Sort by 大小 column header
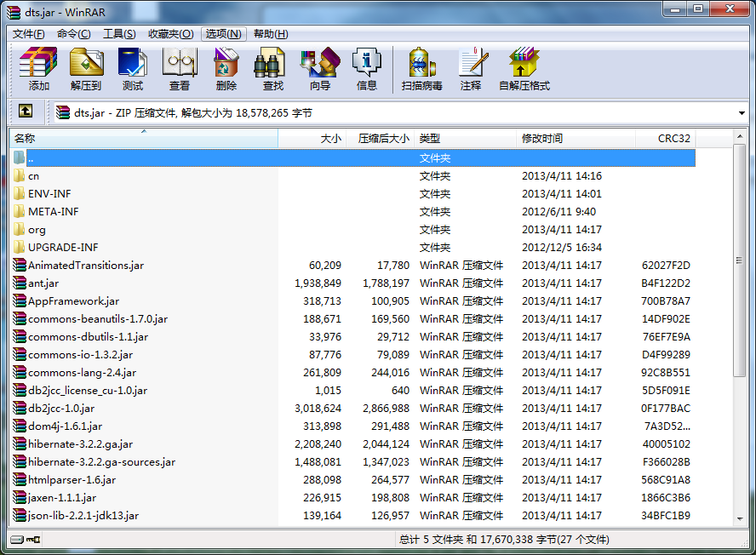 312,139
